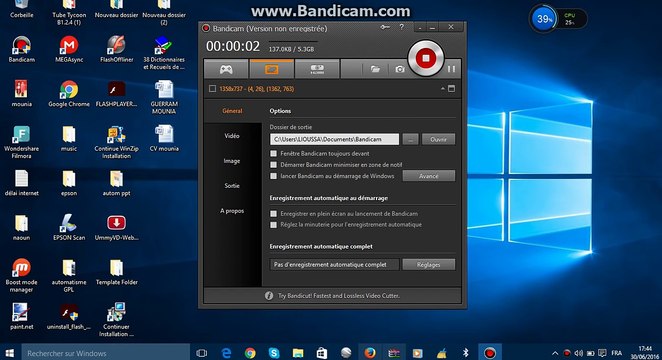Click the Google Chrome desktop icon
The image size is (662, 360).
point(69,94)
